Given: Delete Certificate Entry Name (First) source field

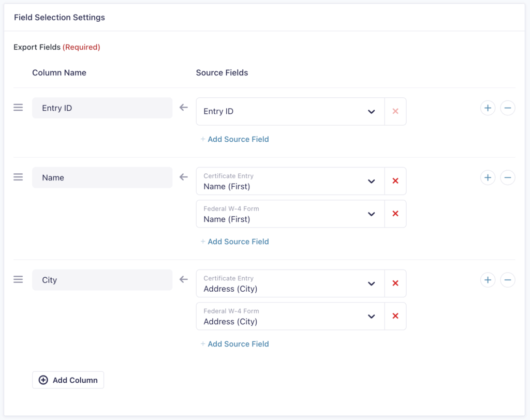Looking at the screenshot, I should 395,181.
